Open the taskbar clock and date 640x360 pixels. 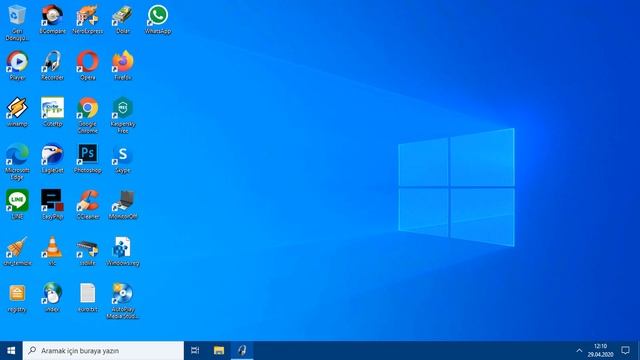(600, 350)
